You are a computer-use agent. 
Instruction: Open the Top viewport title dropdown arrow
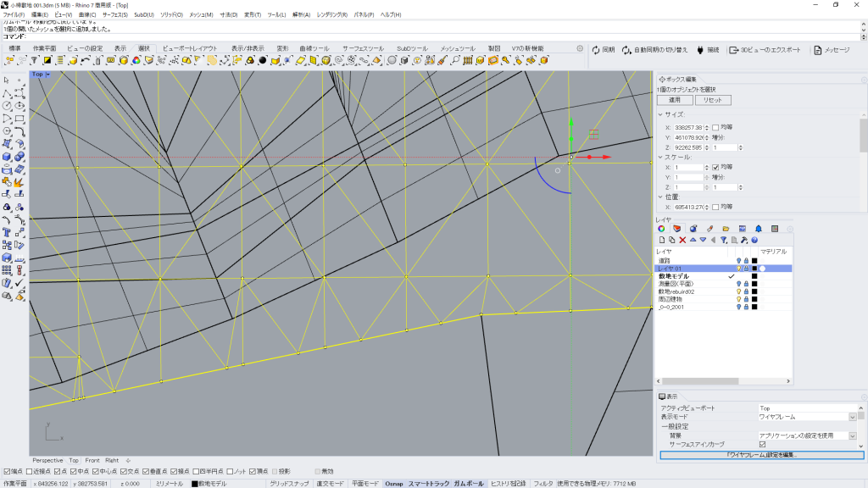tap(48, 75)
